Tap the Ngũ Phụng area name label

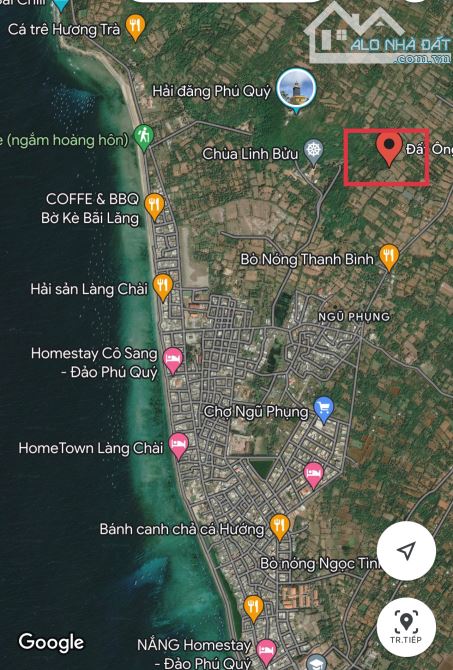(x=354, y=317)
